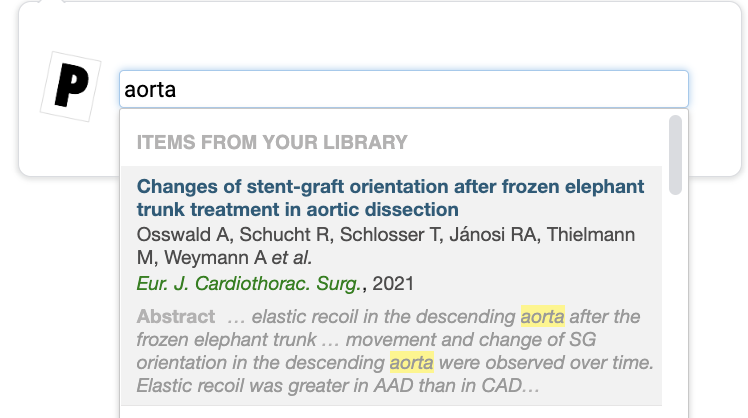Click the publication year 2021
This screenshot has width=748, height=418.
pos(393,283)
